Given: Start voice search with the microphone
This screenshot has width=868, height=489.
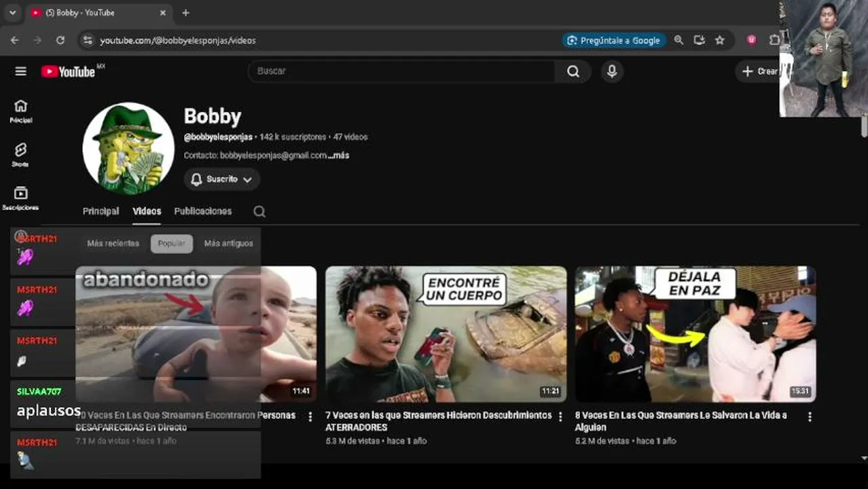Looking at the screenshot, I should point(612,71).
